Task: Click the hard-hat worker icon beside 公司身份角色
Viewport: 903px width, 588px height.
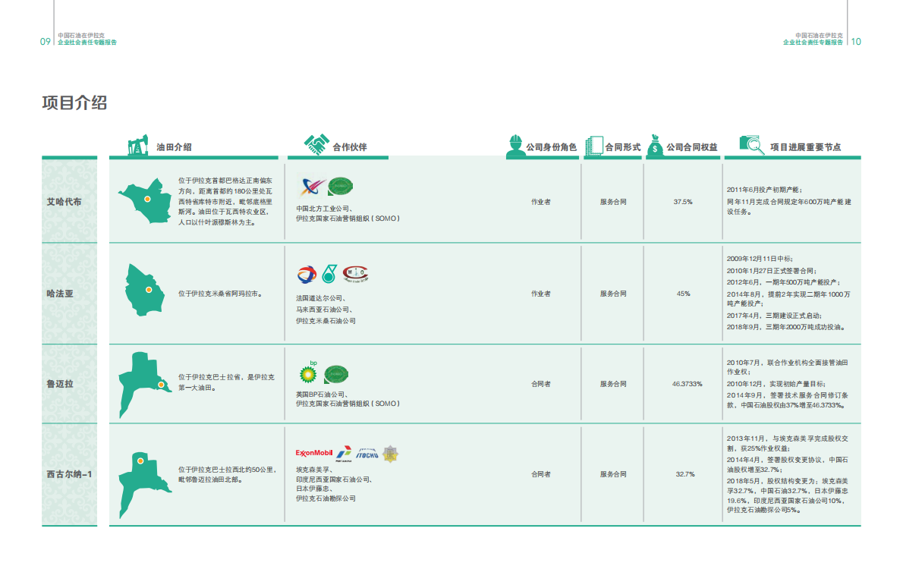Action: point(514,146)
